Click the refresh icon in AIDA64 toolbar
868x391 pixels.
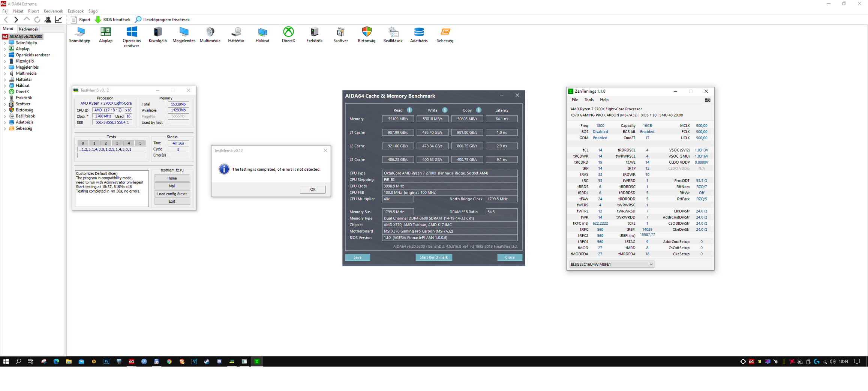[37, 20]
